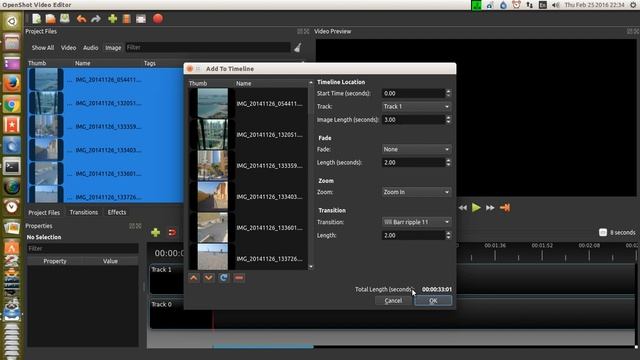
Task: Click the Save Project icon
Action: [65, 18]
